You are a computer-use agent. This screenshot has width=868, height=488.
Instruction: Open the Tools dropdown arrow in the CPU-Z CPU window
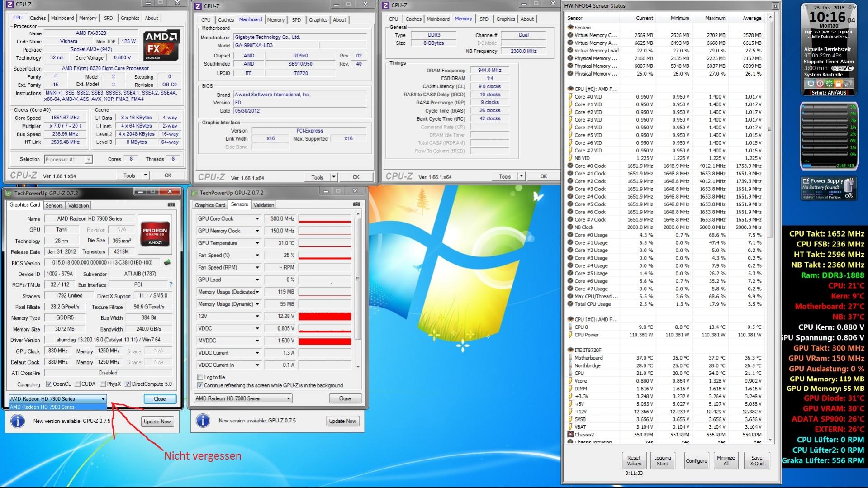point(146,175)
